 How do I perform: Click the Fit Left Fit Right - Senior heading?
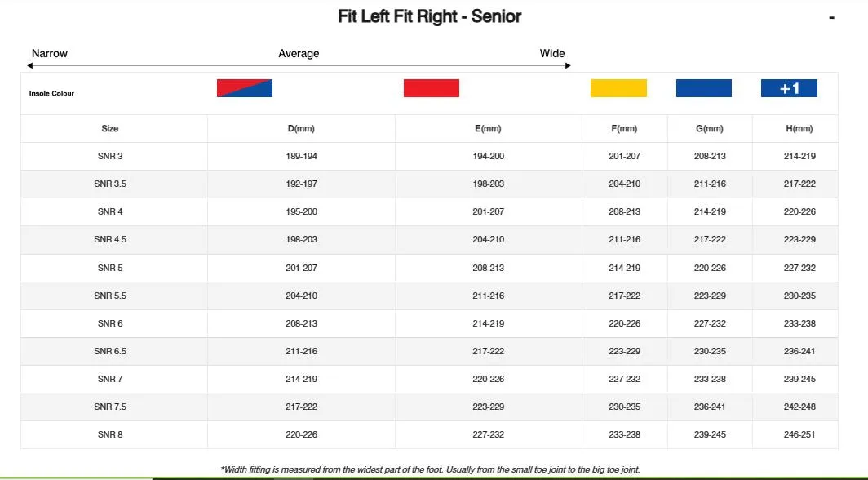click(430, 16)
